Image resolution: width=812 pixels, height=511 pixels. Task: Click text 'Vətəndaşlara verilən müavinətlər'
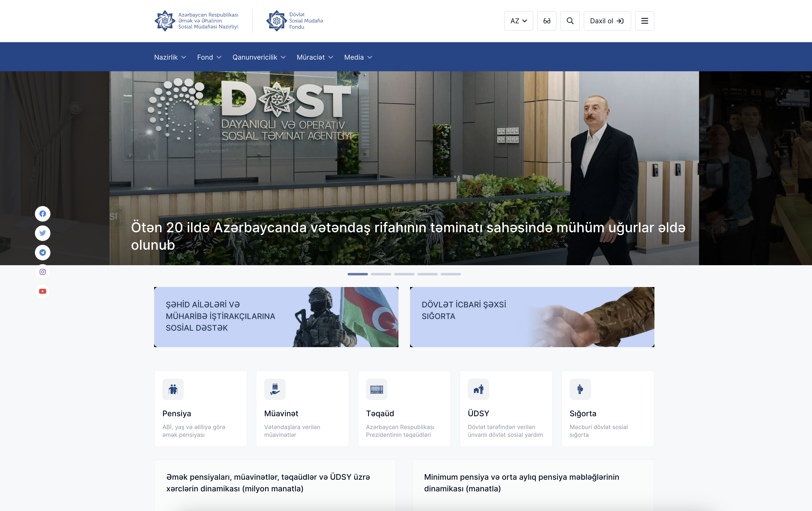click(292, 431)
